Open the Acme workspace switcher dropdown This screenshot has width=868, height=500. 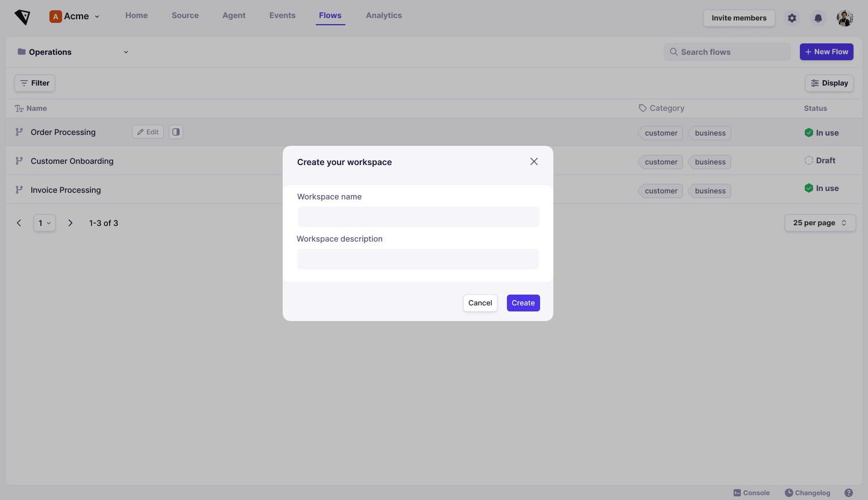75,16
